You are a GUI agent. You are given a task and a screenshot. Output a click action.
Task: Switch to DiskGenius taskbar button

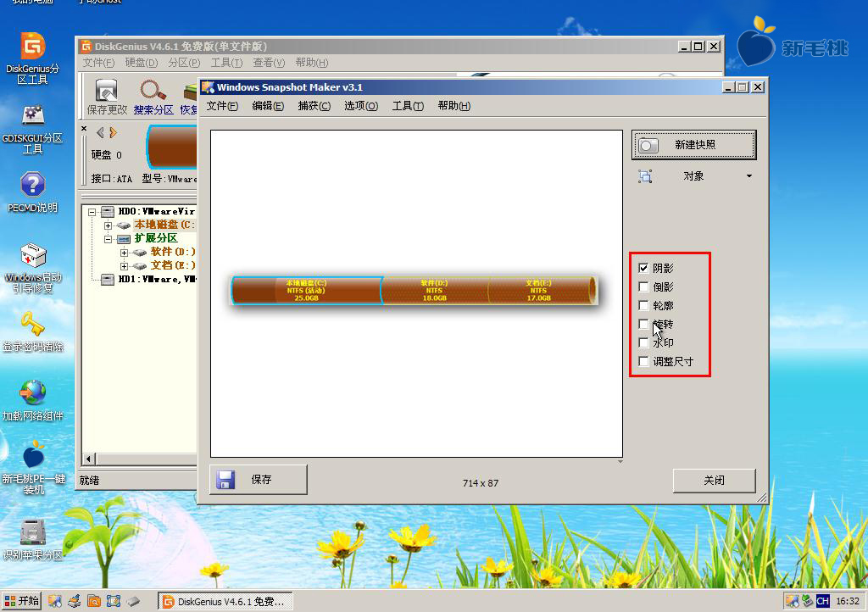[225, 601]
